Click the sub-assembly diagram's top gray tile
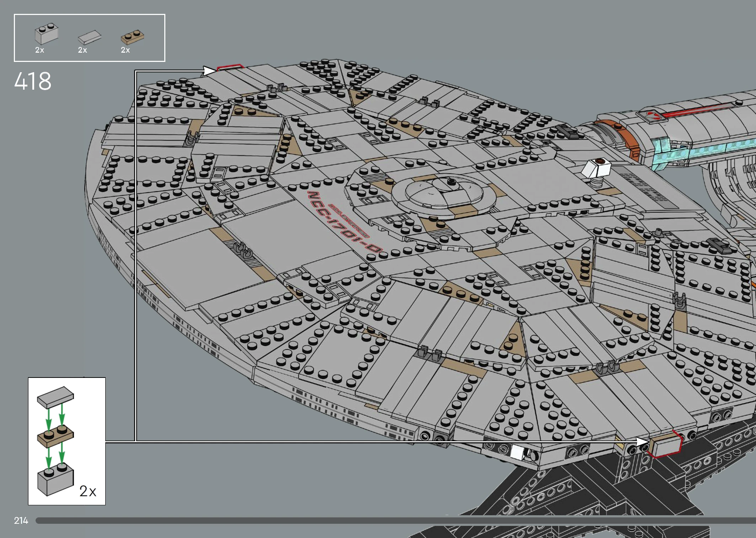The width and height of the screenshot is (756, 538). [55, 397]
